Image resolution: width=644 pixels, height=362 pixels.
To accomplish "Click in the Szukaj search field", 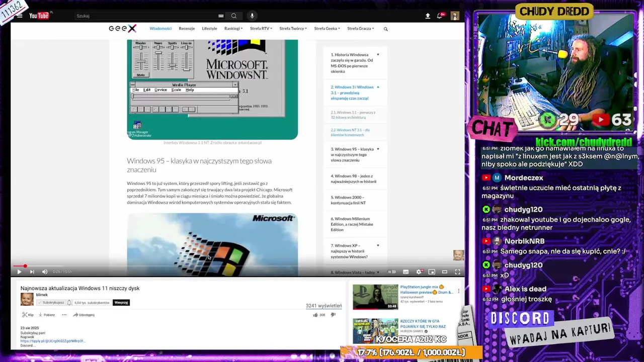I will [x=145, y=16].
